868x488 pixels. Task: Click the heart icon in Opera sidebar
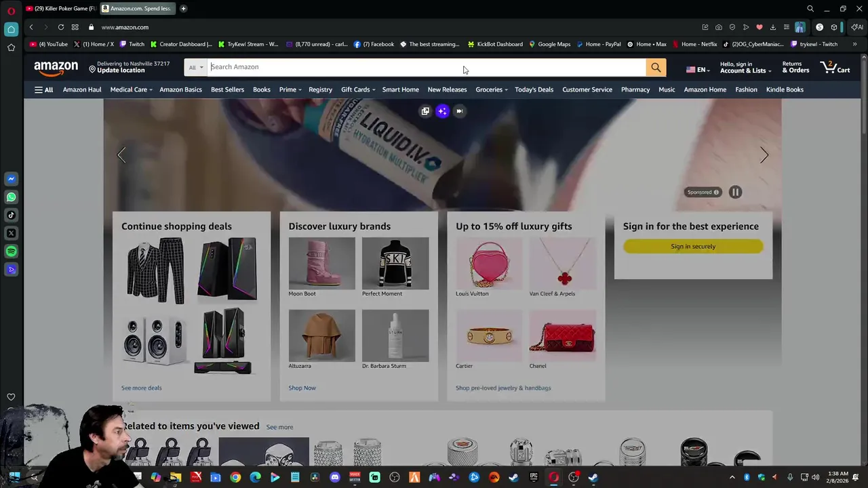[x=11, y=397]
